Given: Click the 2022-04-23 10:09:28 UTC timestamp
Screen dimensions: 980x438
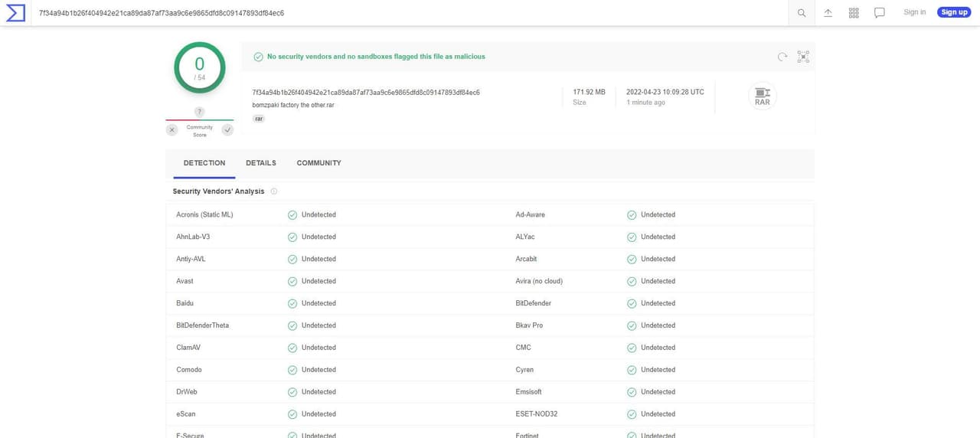Looking at the screenshot, I should click(665, 92).
